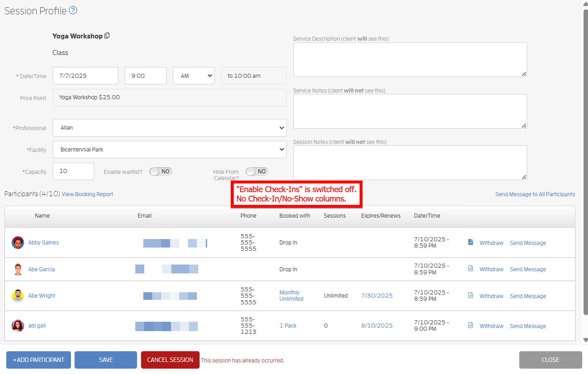Screen dimensions: 588x374
Task: Click the scrollbar up arrow
Action: point(585,3)
